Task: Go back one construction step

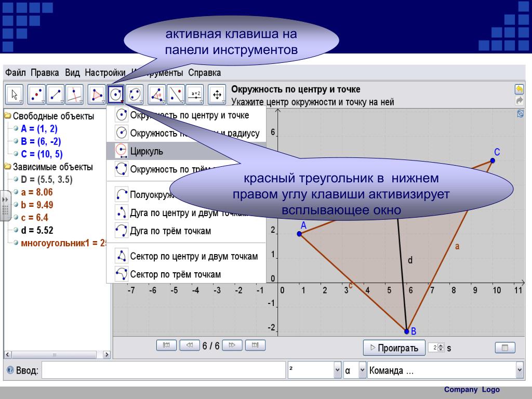Action: point(189,345)
